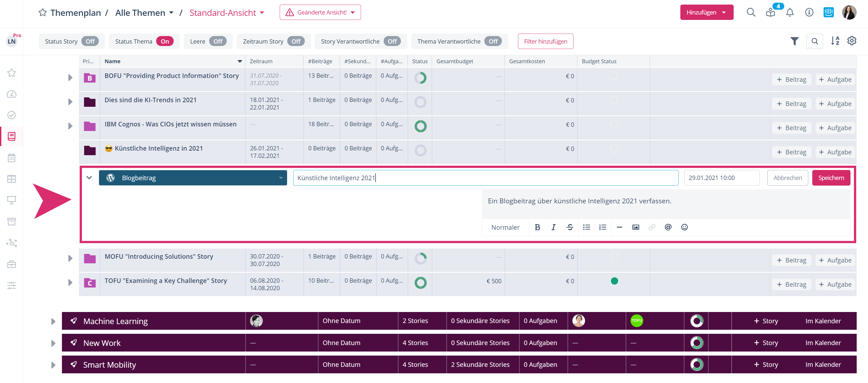The height and width of the screenshot is (383, 868).
Task: Open the Hinzufügen dropdown button
Action: (706, 12)
